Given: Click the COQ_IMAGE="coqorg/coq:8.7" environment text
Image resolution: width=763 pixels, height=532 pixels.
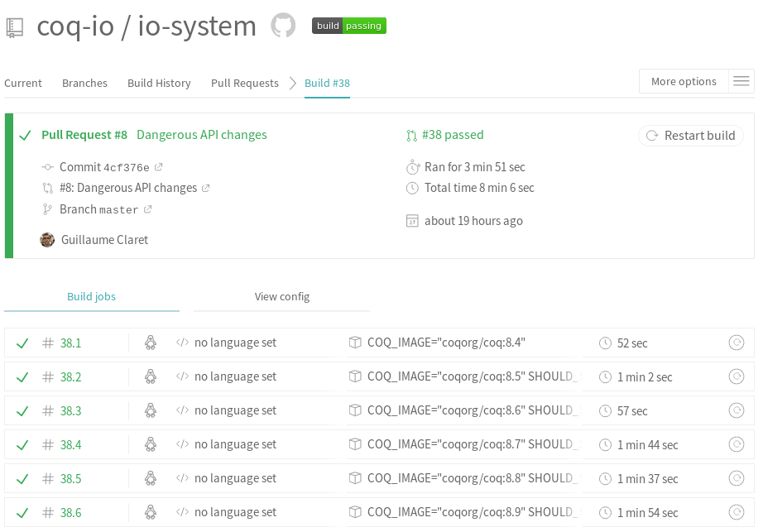Looking at the screenshot, I should click(x=474, y=444).
